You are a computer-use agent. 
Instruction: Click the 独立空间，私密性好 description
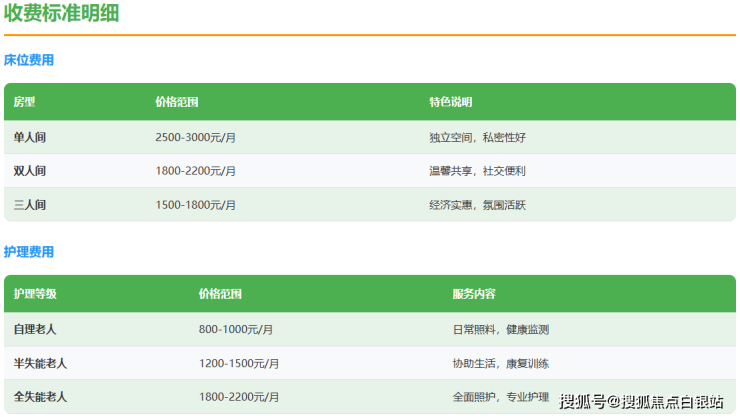[477, 137]
